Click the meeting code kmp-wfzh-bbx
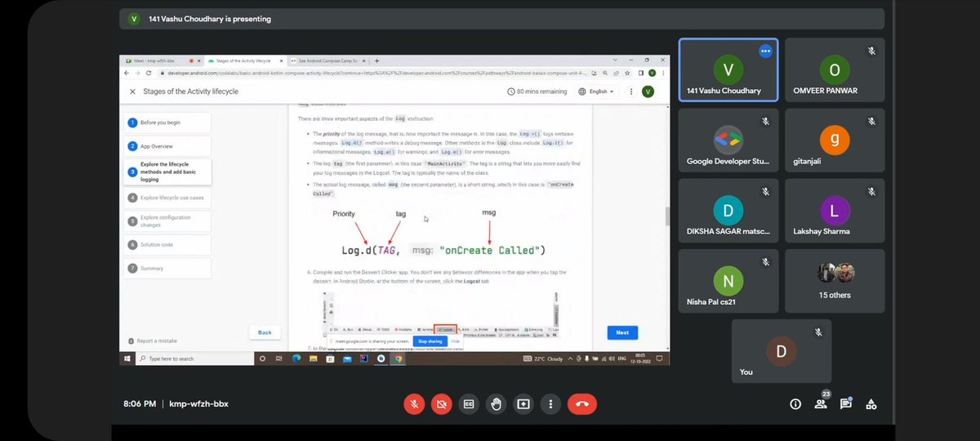 [197, 403]
